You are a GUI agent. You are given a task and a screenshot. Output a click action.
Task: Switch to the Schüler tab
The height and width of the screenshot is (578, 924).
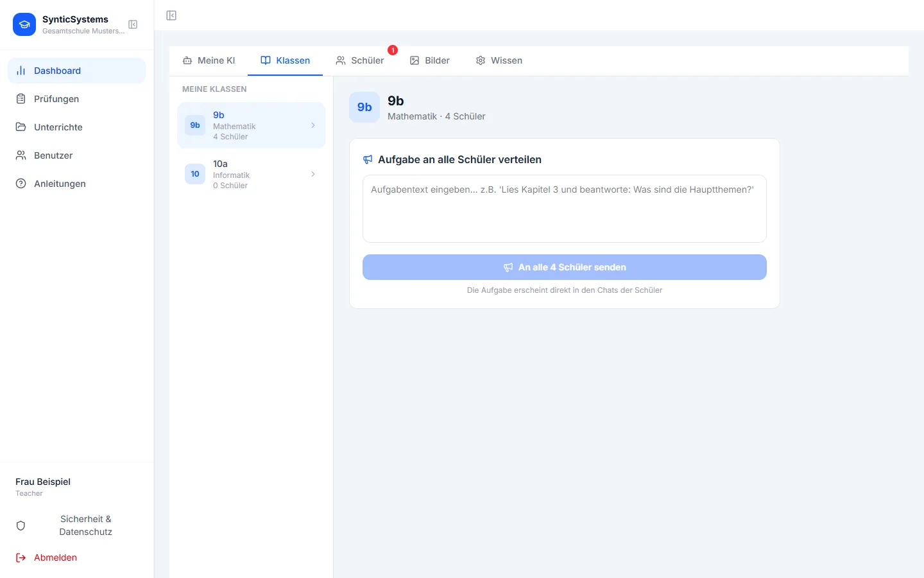coord(359,60)
